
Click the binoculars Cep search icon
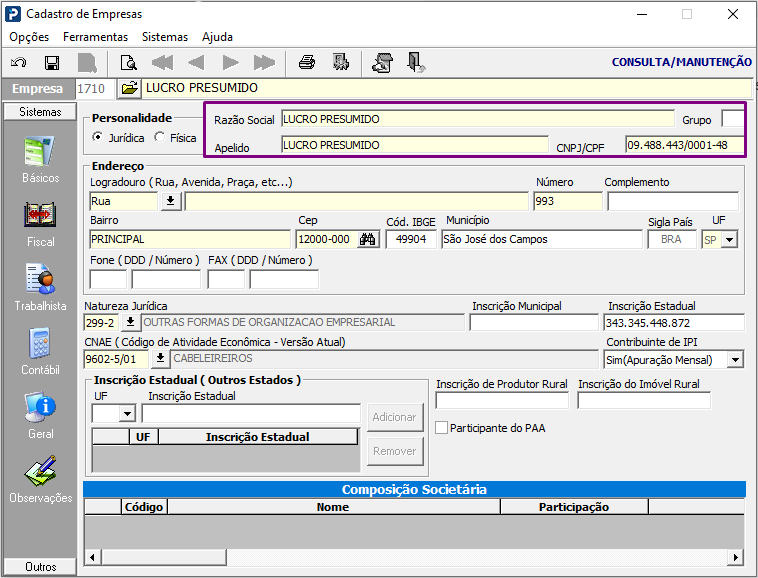(x=368, y=239)
